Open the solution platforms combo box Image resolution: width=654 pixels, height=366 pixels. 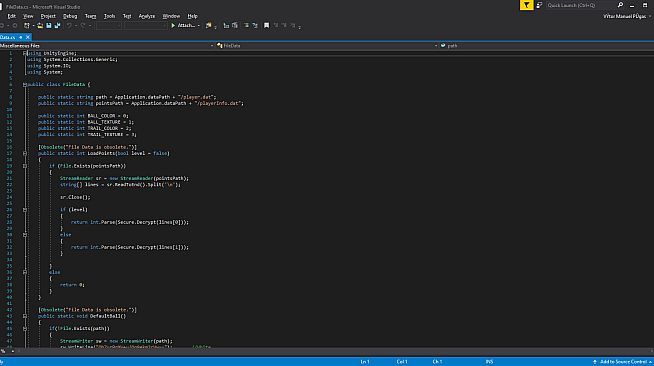(146, 25)
